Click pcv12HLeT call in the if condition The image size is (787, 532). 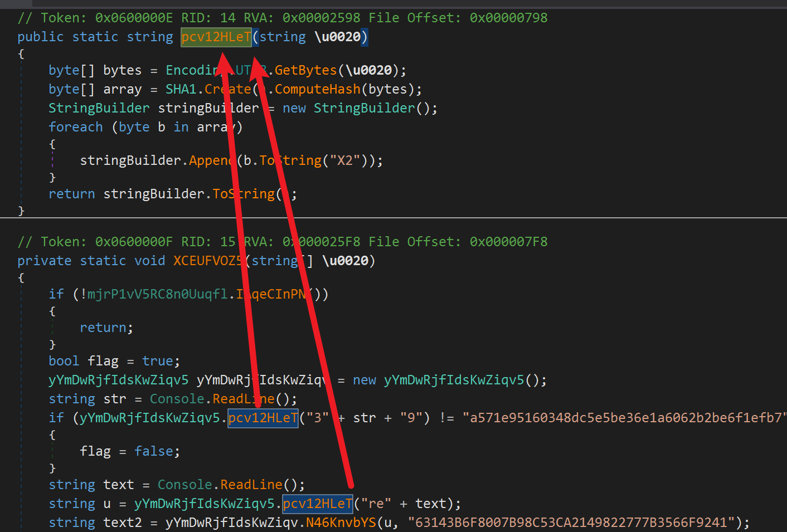point(263,418)
